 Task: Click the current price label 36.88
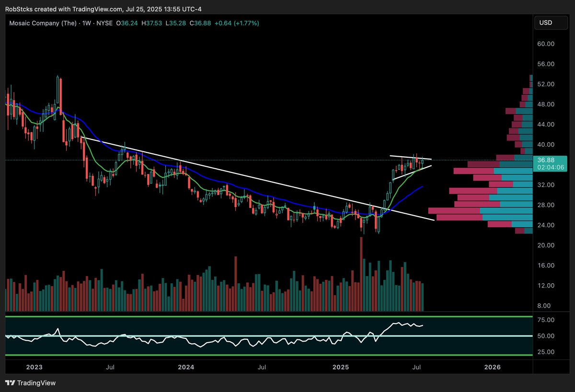point(546,160)
